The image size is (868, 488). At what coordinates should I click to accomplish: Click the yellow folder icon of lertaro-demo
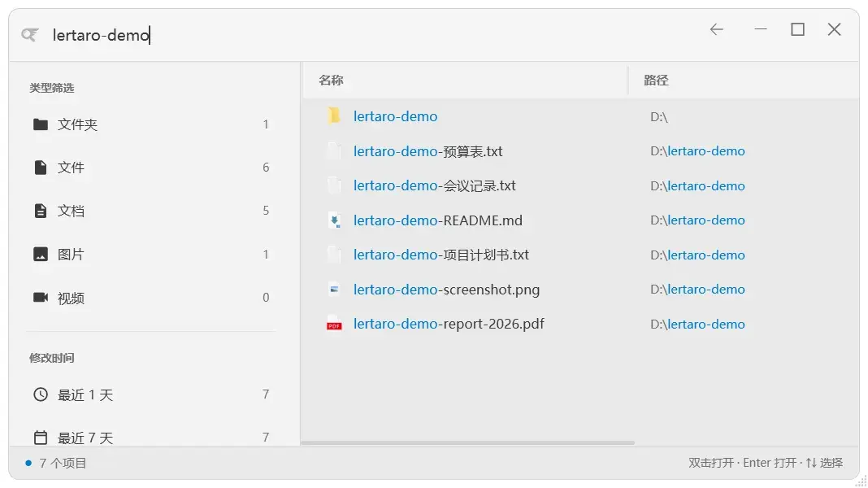[x=334, y=115]
